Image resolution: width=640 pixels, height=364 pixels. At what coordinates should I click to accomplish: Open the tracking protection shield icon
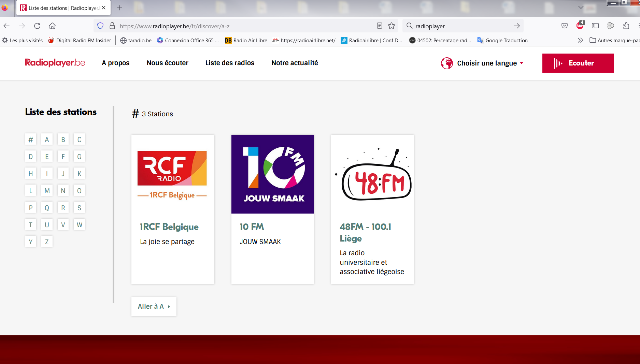[100, 26]
